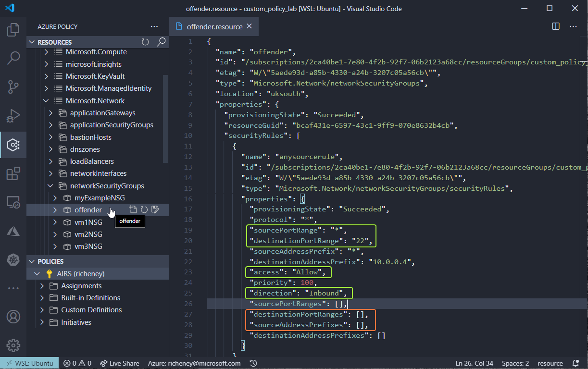This screenshot has height=369, width=588.
Task: Open the Search view icon
Action: 13,59
